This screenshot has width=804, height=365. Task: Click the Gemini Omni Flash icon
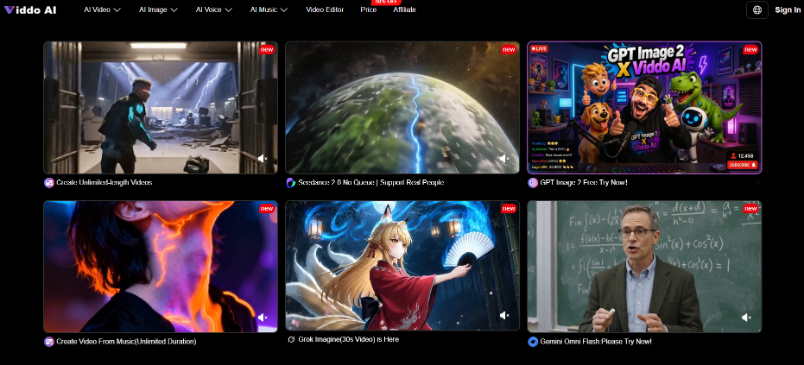coord(533,341)
